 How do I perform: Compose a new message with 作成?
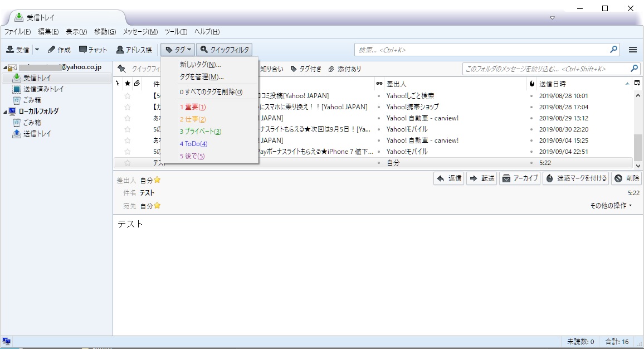point(59,50)
